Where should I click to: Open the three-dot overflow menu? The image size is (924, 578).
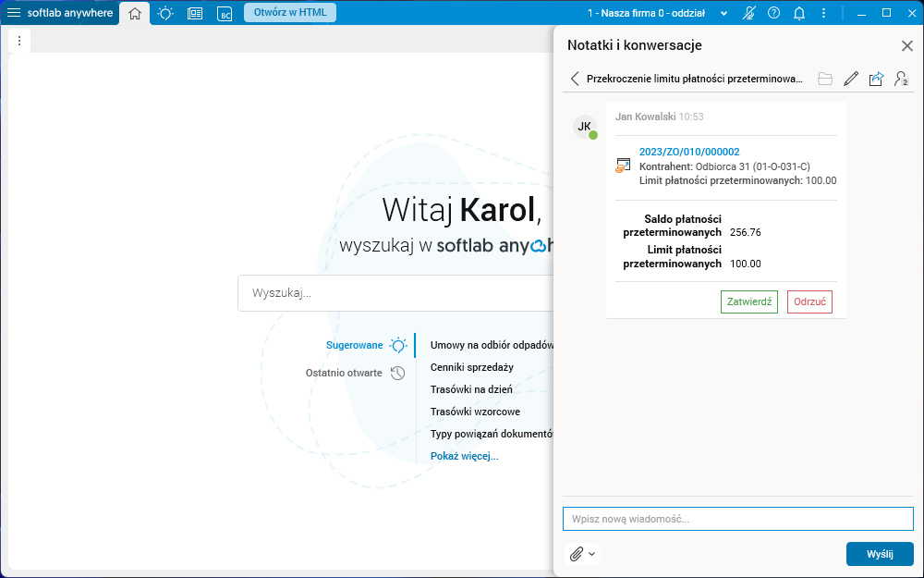[823, 13]
